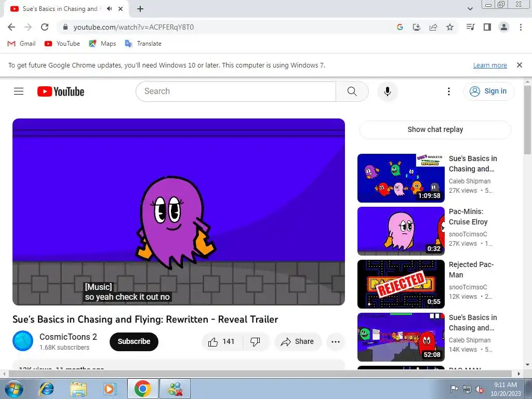The width and height of the screenshot is (532, 399).
Task: Open the 52:08 Sue's Basics thumbnail
Action: (x=401, y=337)
